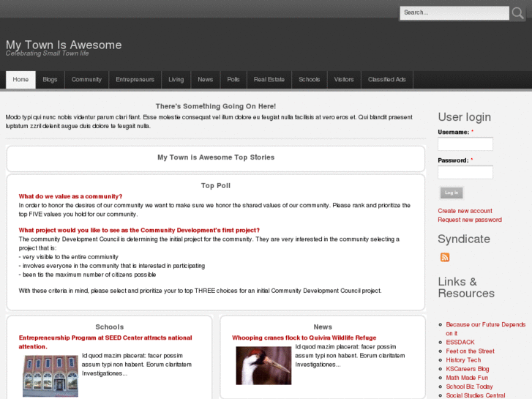
Task: Open the Social Studies Central link
Action: point(476,395)
